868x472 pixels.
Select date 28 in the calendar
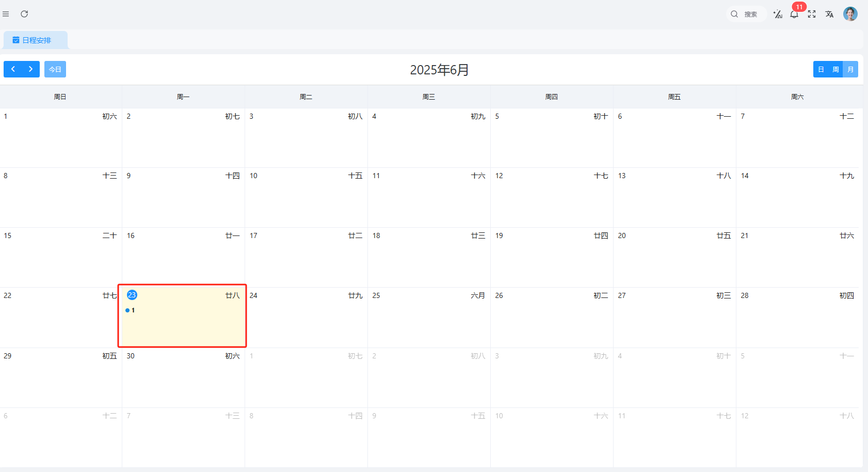click(x=745, y=295)
